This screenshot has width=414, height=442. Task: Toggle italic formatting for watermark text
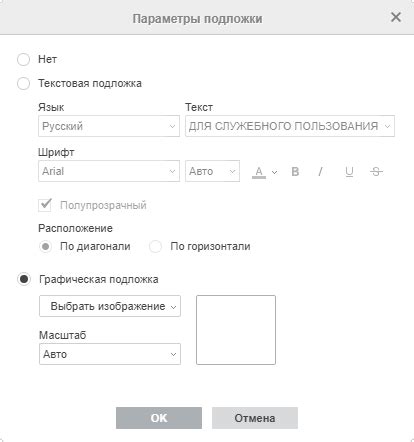[x=320, y=172]
